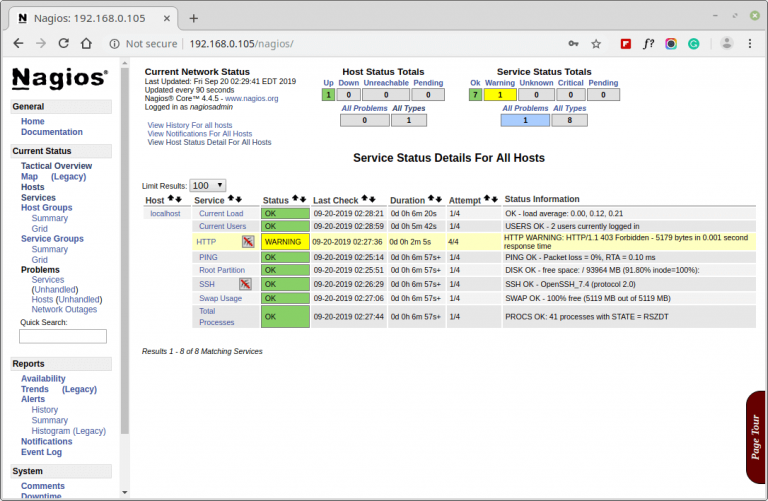Bookmark this page with the star icon
The image size is (768, 501).
click(596, 44)
